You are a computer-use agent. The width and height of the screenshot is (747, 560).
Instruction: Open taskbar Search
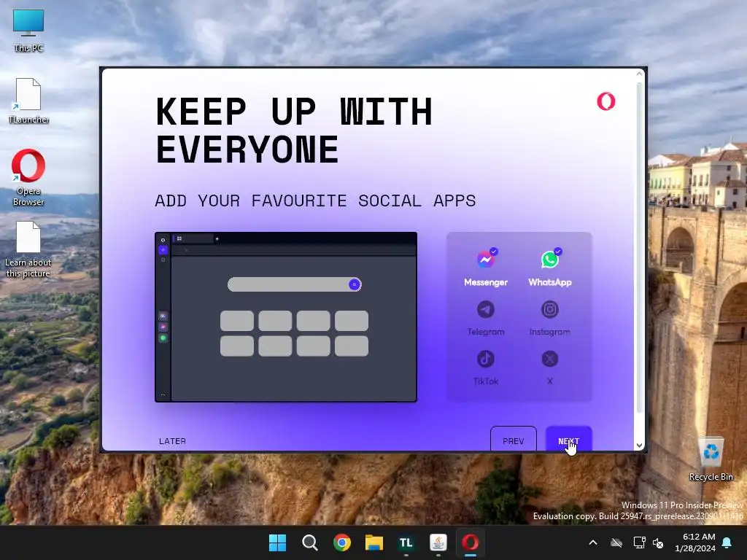[x=309, y=542]
